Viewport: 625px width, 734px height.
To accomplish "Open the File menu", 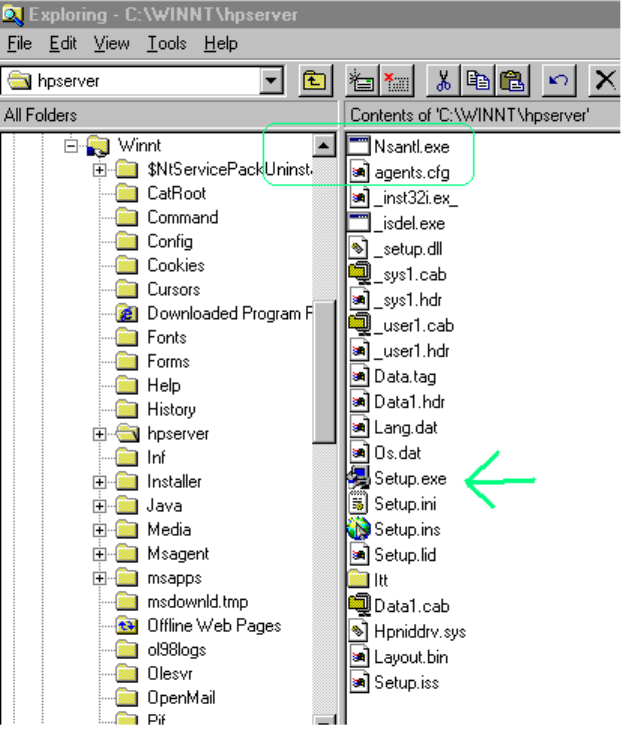I will pos(20,44).
